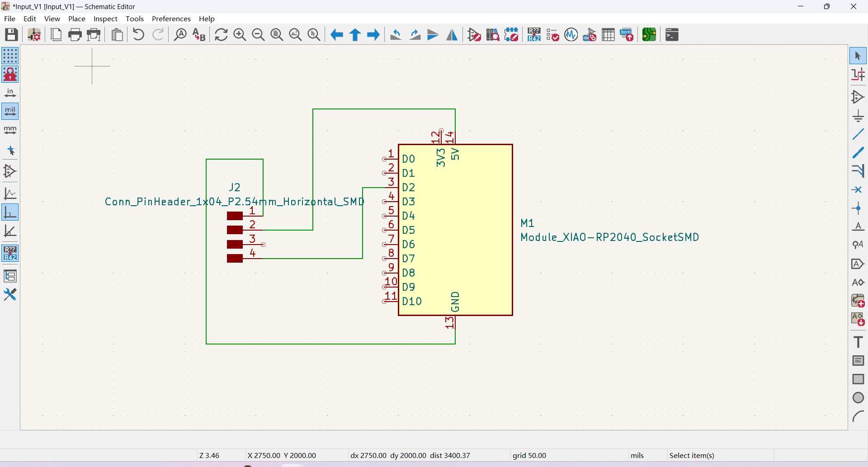Click the Plot icon
The image size is (868, 467).
point(94,35)
